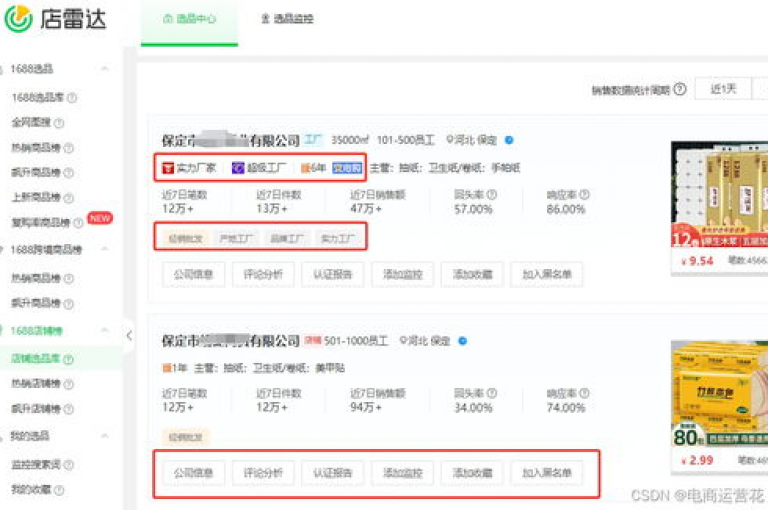The width and height of the screenshot is (768, 510).
Task: Click help icon beside 店铺选品库
Action: [69, 359]
